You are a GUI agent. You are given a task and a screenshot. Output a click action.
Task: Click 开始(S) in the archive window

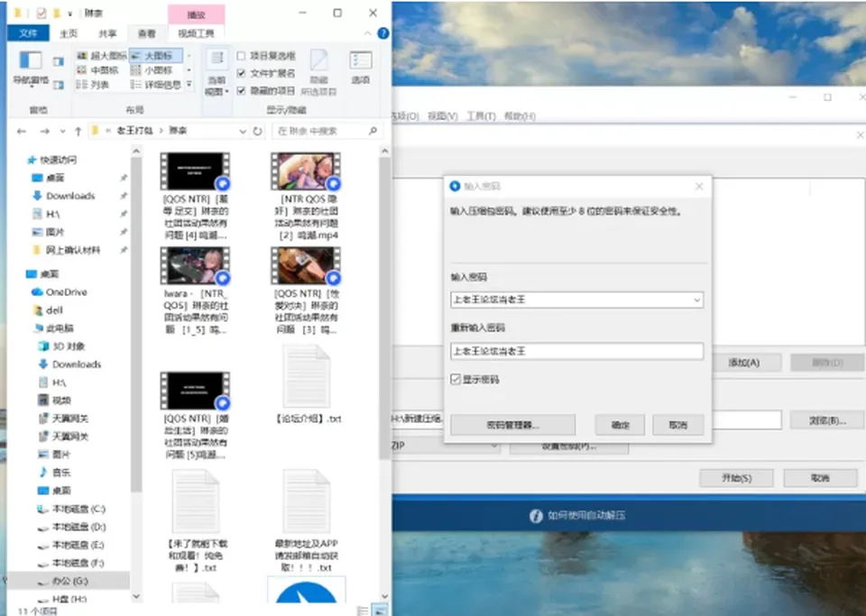pos(737,478)
